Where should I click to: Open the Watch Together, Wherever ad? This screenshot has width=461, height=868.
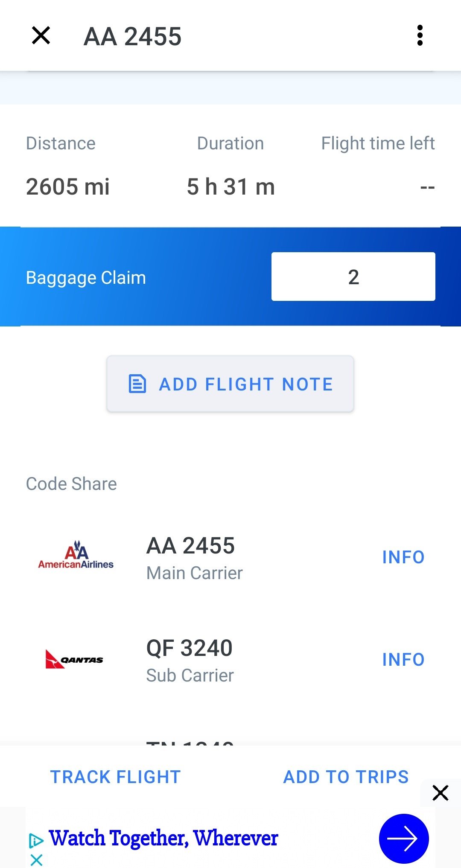click(x=163, y=838)
